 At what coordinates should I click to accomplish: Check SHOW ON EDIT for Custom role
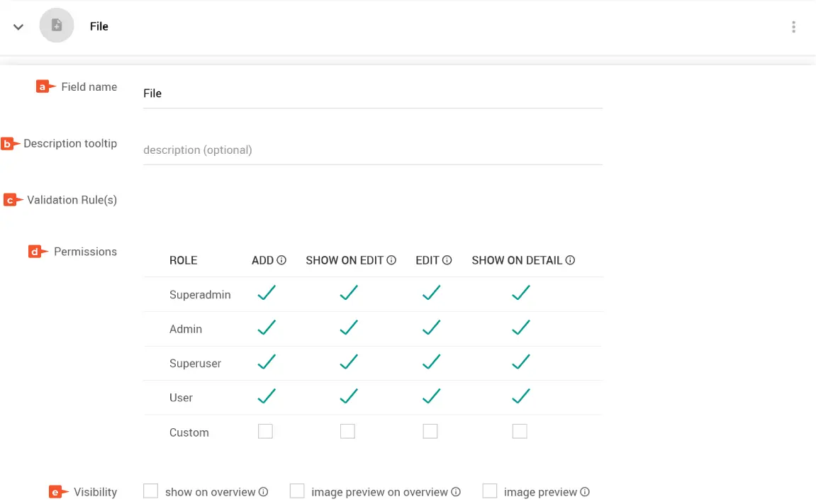point(347,431)
